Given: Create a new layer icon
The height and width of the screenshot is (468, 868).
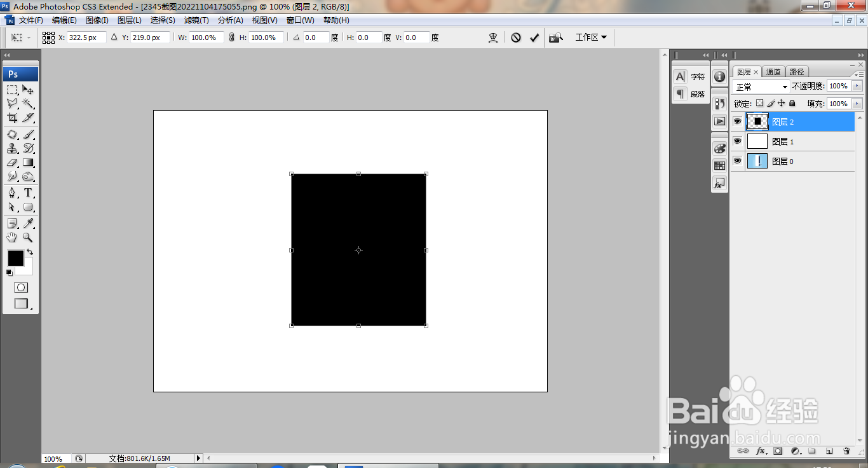Looking at the screenshot, I should pos(829,451).
